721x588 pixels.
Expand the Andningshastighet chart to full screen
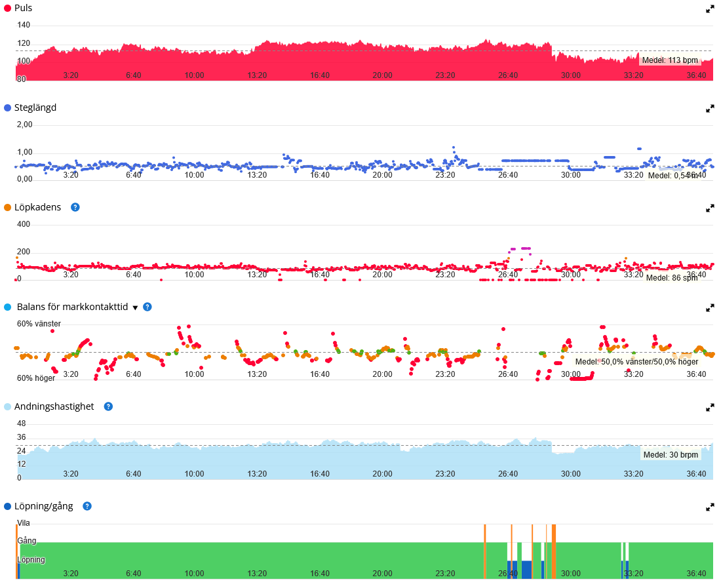tap(710, 407)
